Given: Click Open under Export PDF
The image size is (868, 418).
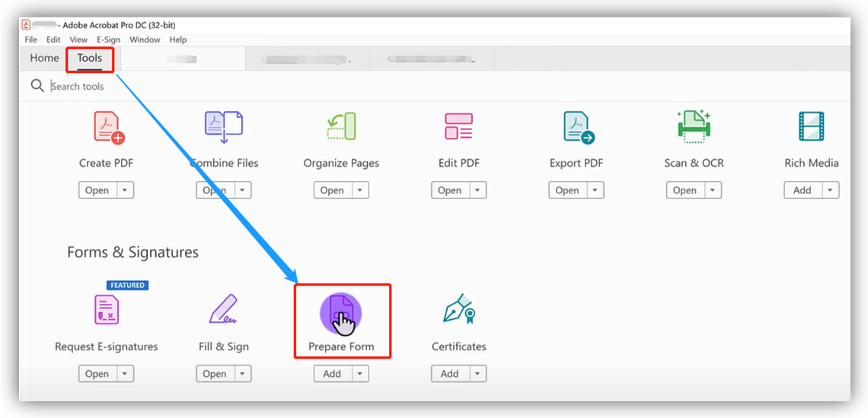Looking at the screenshot, I should pos(566,190).
